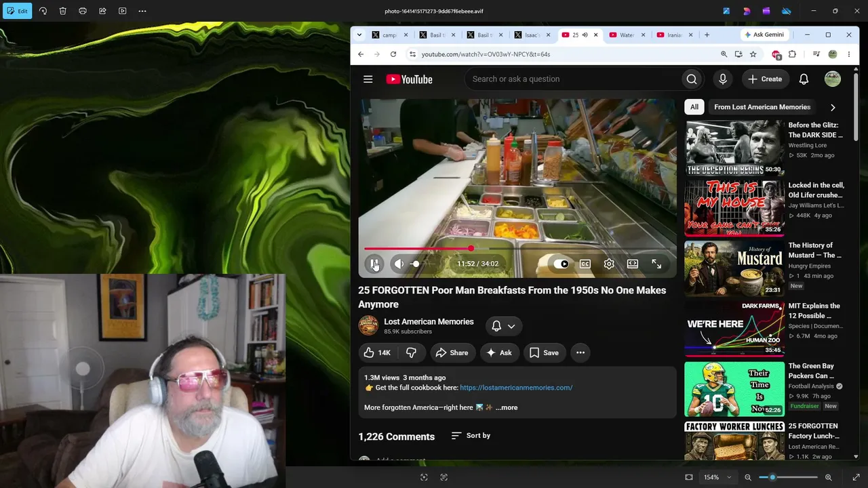
Task: Open a new browser tab with the plus
Action: pyautogui.click(x=707, y=35)
